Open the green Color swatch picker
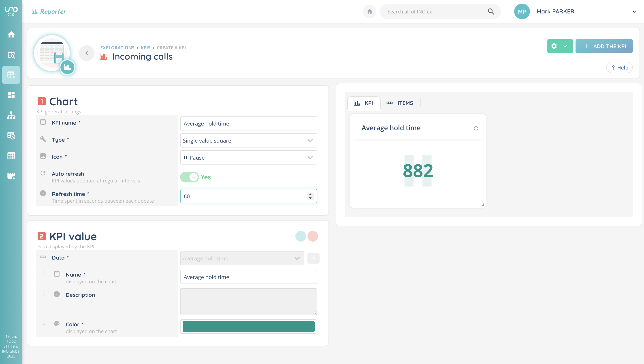The width and height of the screenshot is (644, 364). coord(248,326)
